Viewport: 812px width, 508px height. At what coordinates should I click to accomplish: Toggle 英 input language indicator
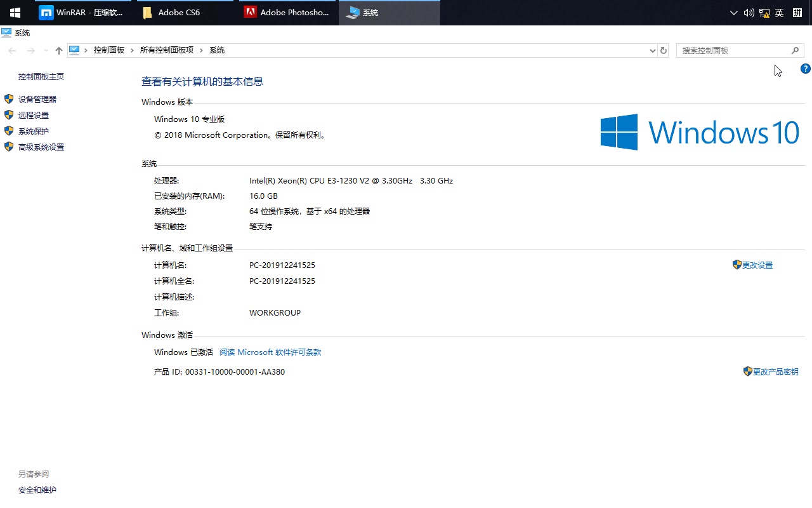[x=780, y=13]
